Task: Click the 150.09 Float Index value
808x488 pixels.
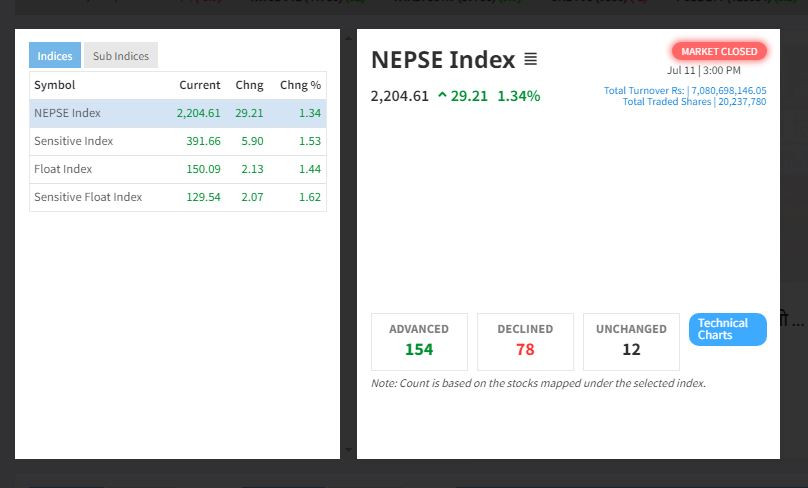Action: pyautogui.click(x=203, y=169)
